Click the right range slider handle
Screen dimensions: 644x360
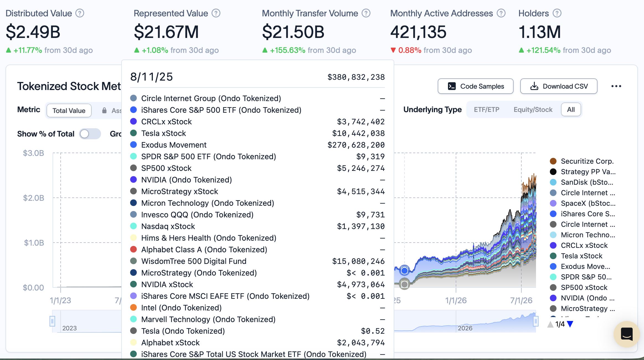tap(536, 321)
